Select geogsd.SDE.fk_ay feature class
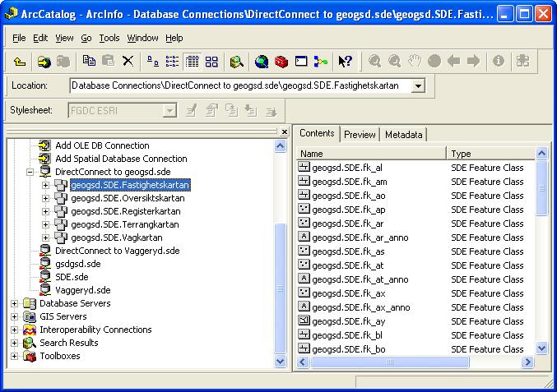The height and width of the screenshot is (392, 557). coord(349,321)
